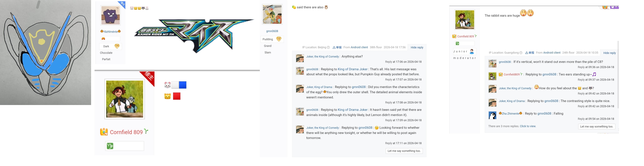Open the gmn0608 name on the "If it's vertical" reply
Image resolution: width=644 pixels, height=166 pixels.
click(505, 62)
